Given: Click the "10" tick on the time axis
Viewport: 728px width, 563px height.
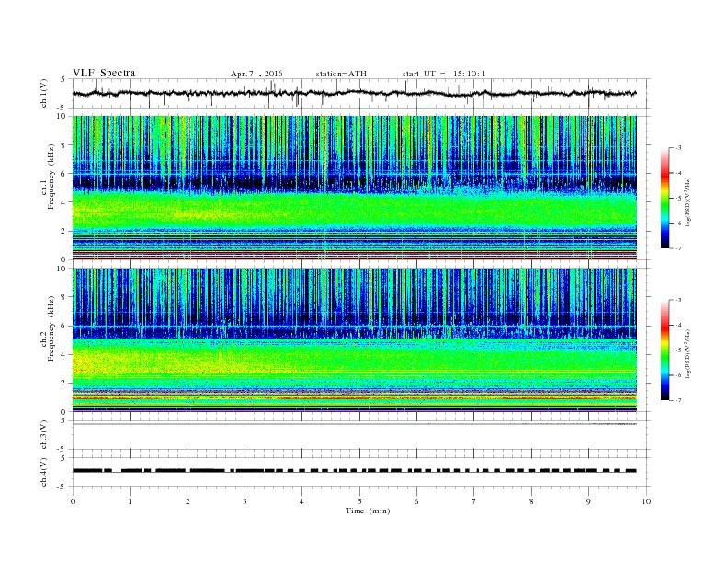Looking at the screenshot, I should (x=646, y=501).
